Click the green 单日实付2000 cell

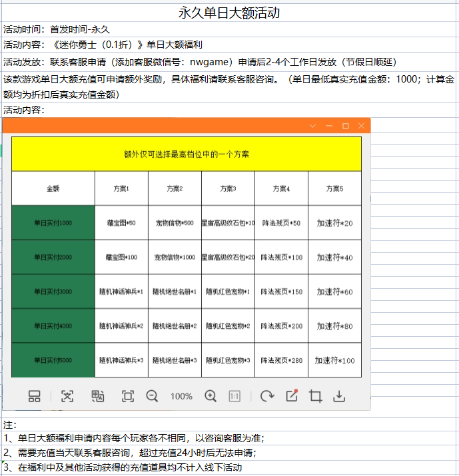point(53,257)
